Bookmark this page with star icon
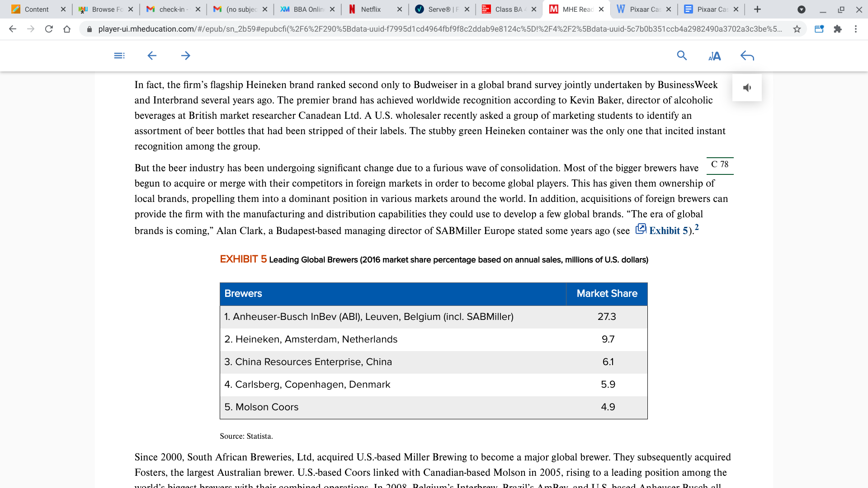This screenshot has width=868, height=488. pyautogui.click(x=797, y=29)
